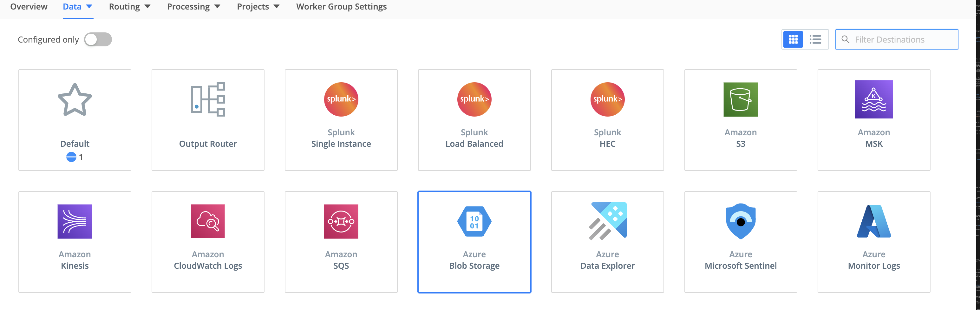The image size is (980, 310).
Task: Click the Blob Storage label
Action: 474,266
